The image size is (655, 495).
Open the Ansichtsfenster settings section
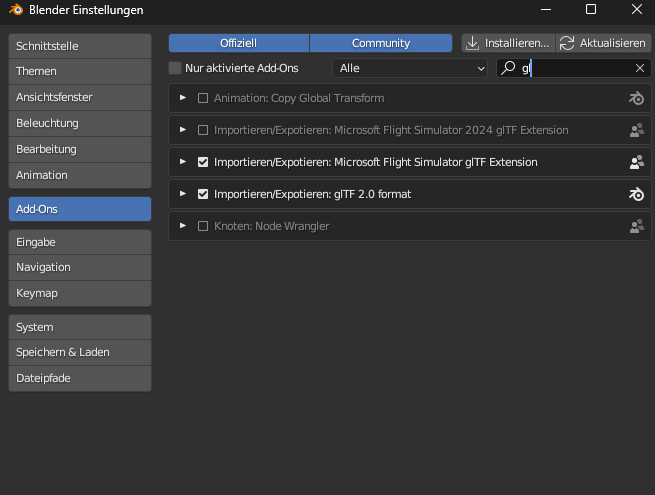tap(80, 97)
